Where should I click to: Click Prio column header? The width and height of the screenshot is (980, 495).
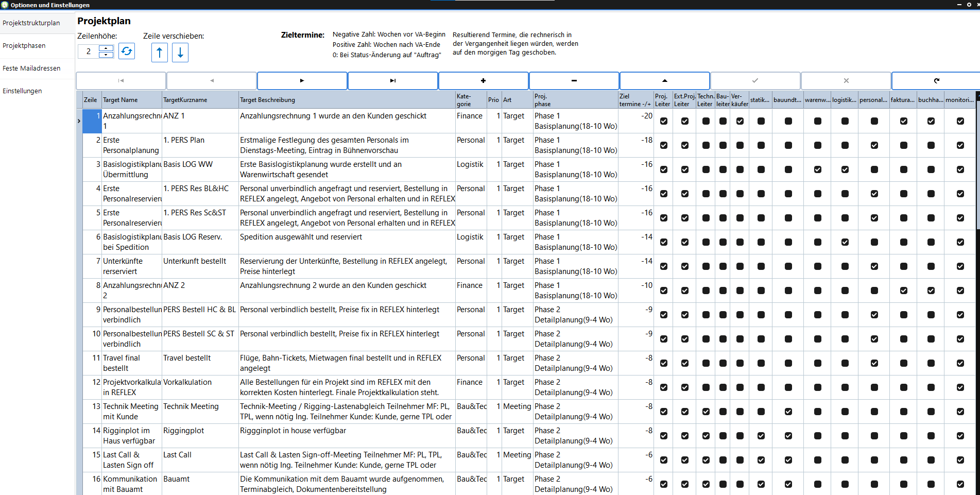[x=494, y=100]
